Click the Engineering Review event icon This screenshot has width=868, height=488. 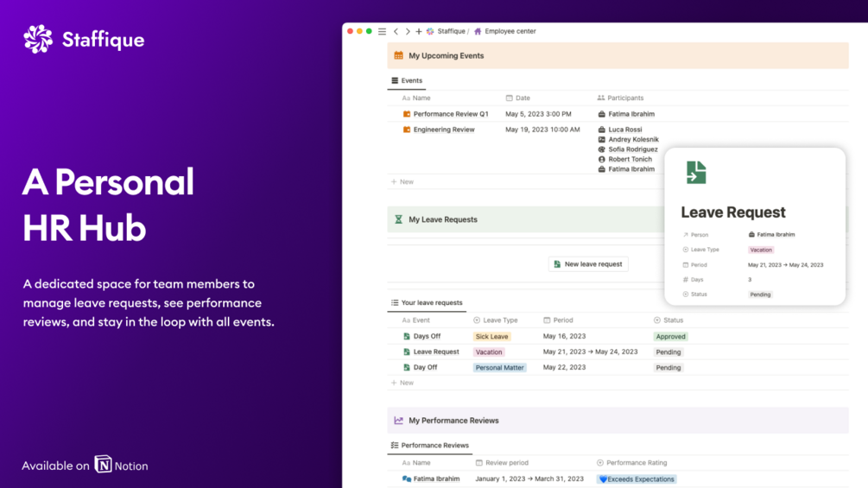click(407, 130)
